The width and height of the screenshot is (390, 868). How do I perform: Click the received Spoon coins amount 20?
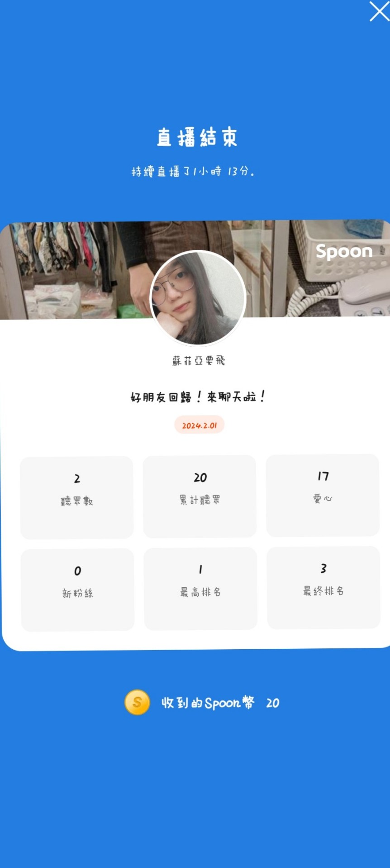pyautogui.click(x=272, y=703)
